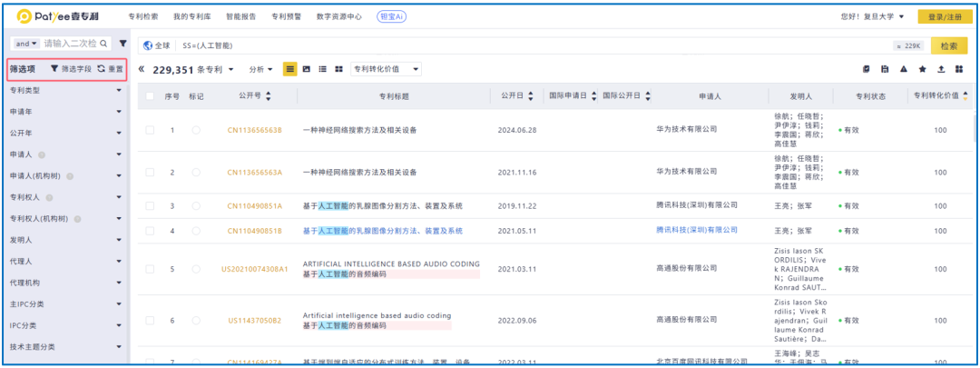
Task: Toggle the mark circle for row 1
Action: click(196, 130)
